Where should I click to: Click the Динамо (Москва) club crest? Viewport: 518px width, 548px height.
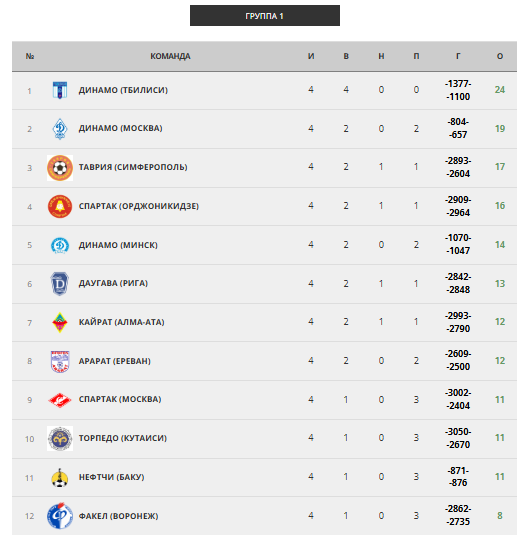point(60,129)
